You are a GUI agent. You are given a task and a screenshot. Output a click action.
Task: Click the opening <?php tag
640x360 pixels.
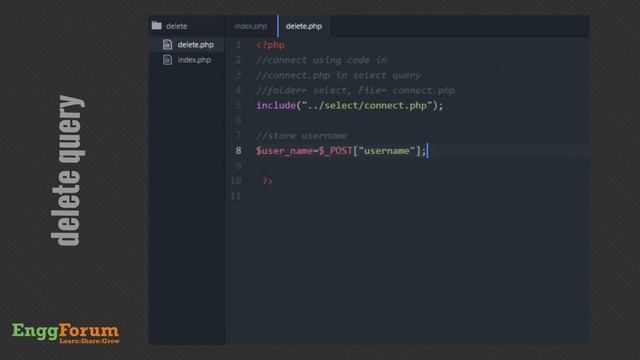point(270,45)
